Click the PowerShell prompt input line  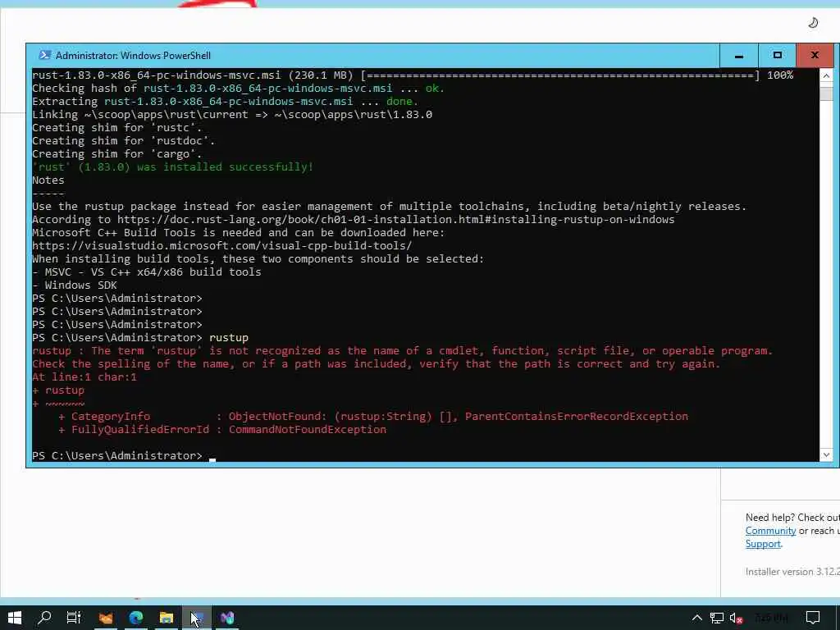pyautogui.click(x=426, y=455)
